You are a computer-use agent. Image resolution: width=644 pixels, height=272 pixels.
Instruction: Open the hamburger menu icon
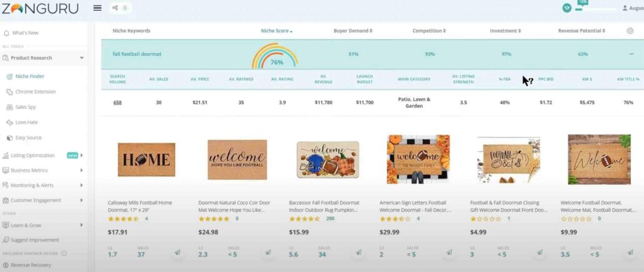[98, 8]
